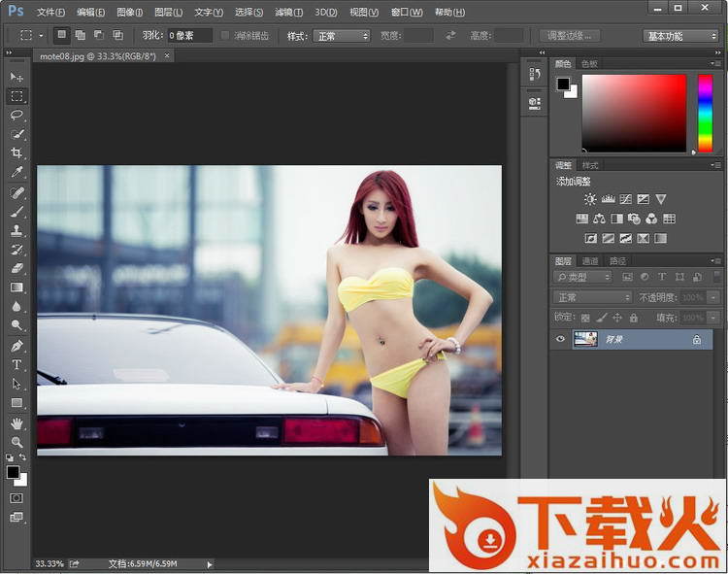Enable Intersect with Selection mode
The image size is (728, 574).
tap(117, 35)
